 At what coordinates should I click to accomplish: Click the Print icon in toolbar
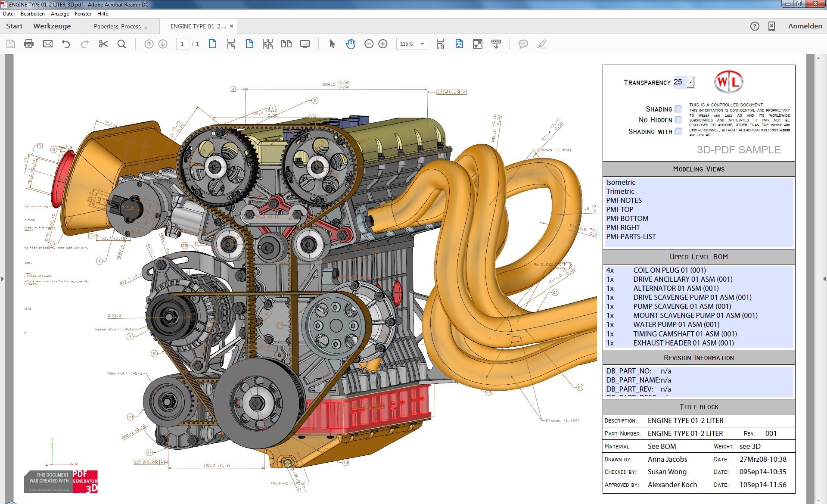pos(29,44)
